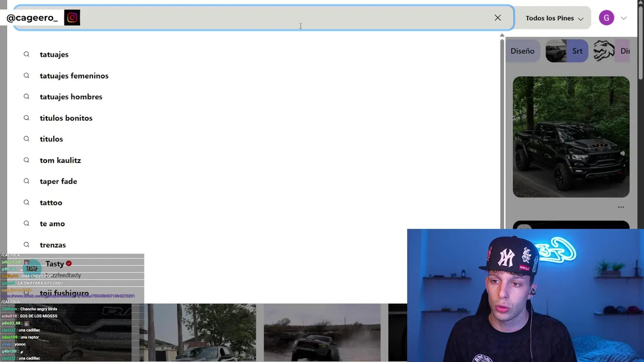Click the Instagram logo in overlay

pyautogui.click(x=72, y=18)
